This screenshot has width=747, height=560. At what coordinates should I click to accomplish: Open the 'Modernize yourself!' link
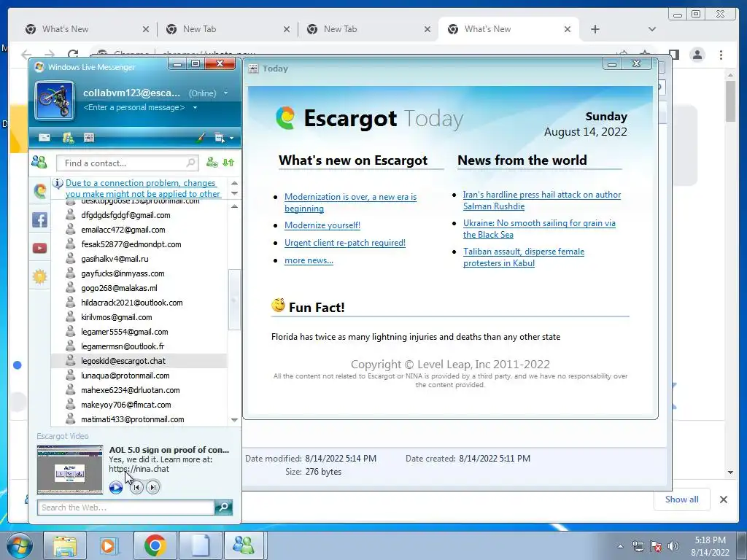(x=322, y=225)
